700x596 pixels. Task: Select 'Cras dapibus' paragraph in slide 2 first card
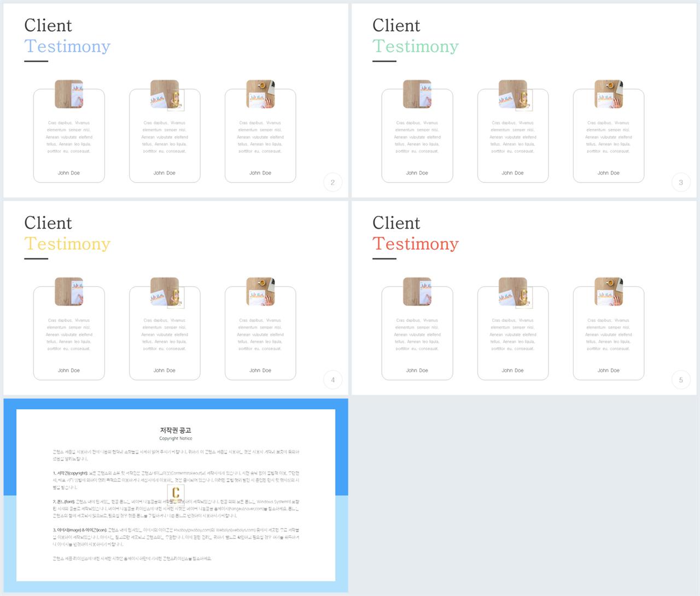tap(69, 137)
